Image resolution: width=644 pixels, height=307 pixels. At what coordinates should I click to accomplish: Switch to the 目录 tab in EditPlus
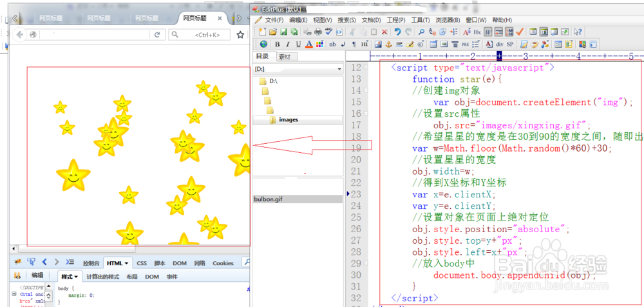click(x=263, y=56)
